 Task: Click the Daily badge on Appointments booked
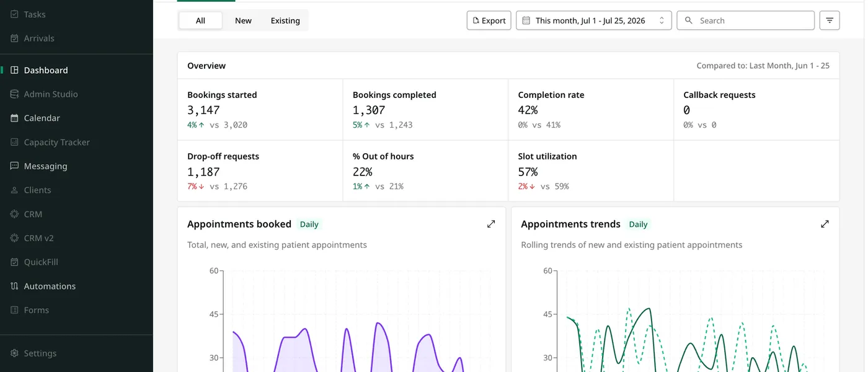coord(309,224)
